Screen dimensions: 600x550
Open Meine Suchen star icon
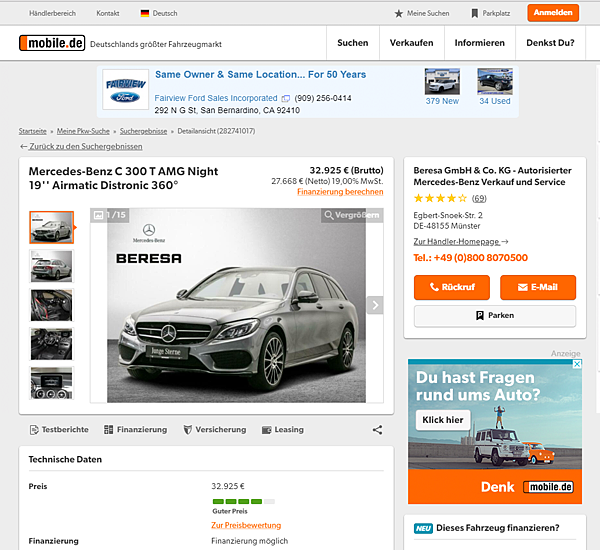click(399, 14)
